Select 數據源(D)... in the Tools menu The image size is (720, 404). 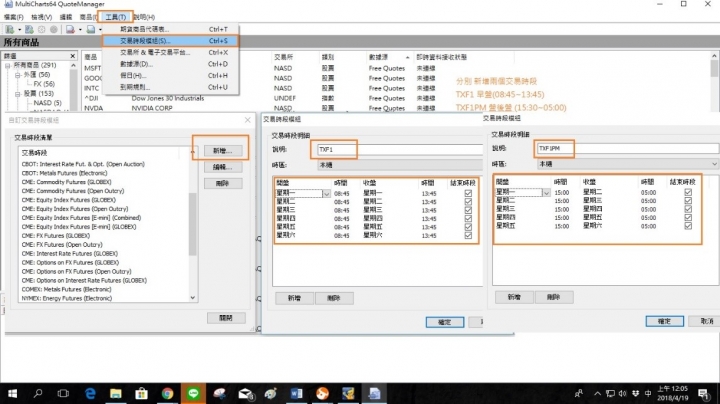[170, 64]
